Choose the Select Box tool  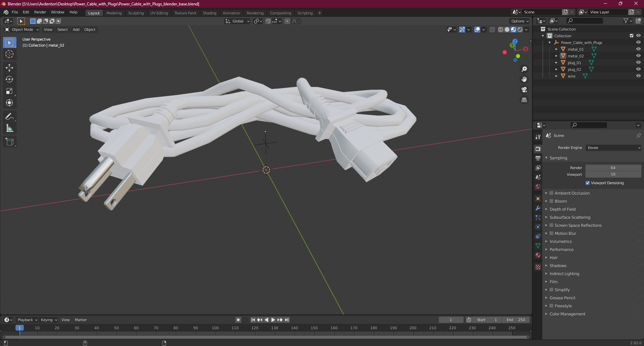coord(9,43)
